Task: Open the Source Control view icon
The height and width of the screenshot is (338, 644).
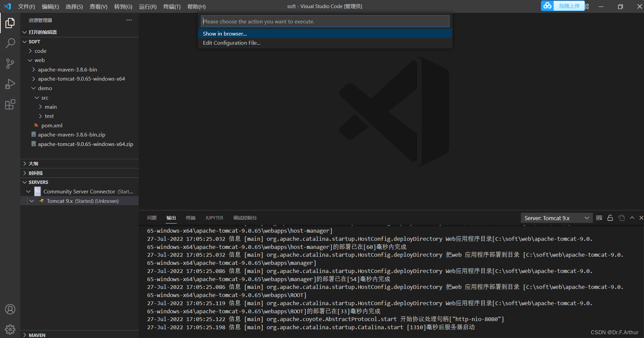Action: [10, 64]
